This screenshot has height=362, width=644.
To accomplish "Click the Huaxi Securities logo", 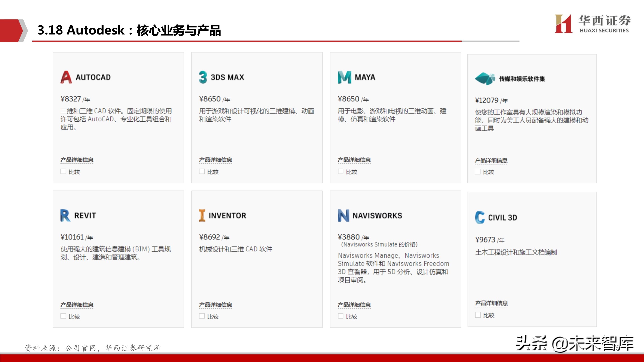I will point(592,24).
